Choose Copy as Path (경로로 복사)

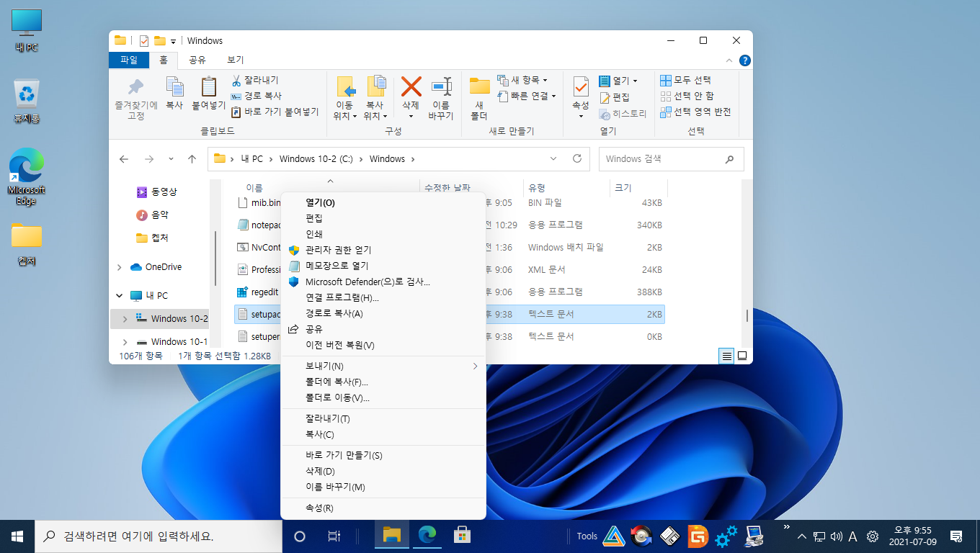click(383, 313)
